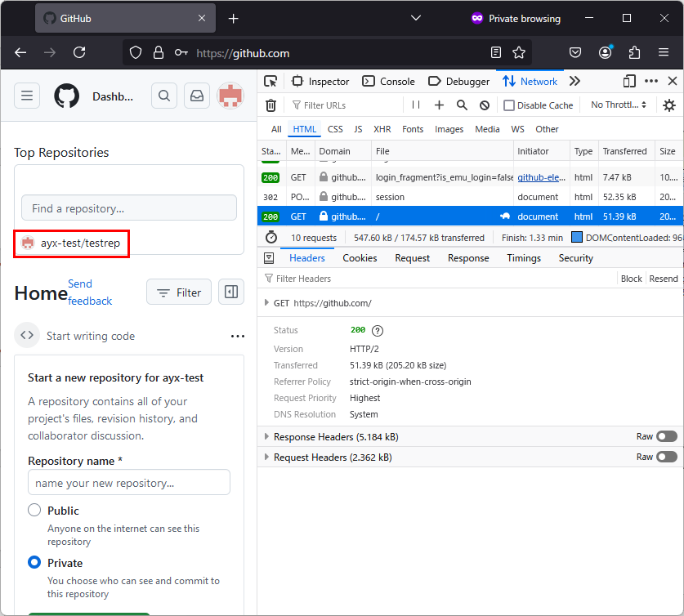This screenshot has width=684, height=616.
Task: Click the Filter Headers field
Action: pos(438,279)
